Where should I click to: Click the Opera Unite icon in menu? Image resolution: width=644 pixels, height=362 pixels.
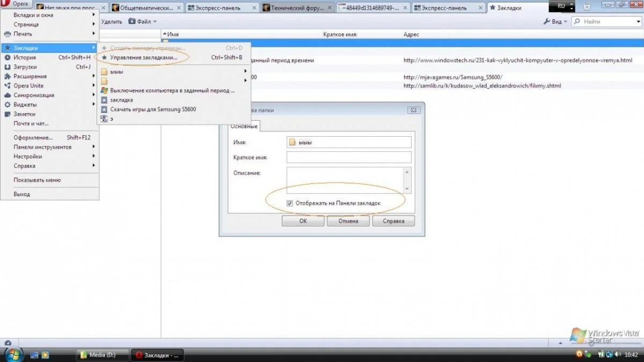tap(8, 86)
